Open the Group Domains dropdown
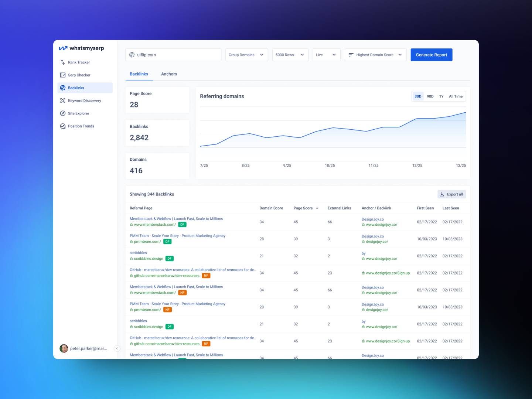Viewport: 532px width, 399px height. click(246, 55)
